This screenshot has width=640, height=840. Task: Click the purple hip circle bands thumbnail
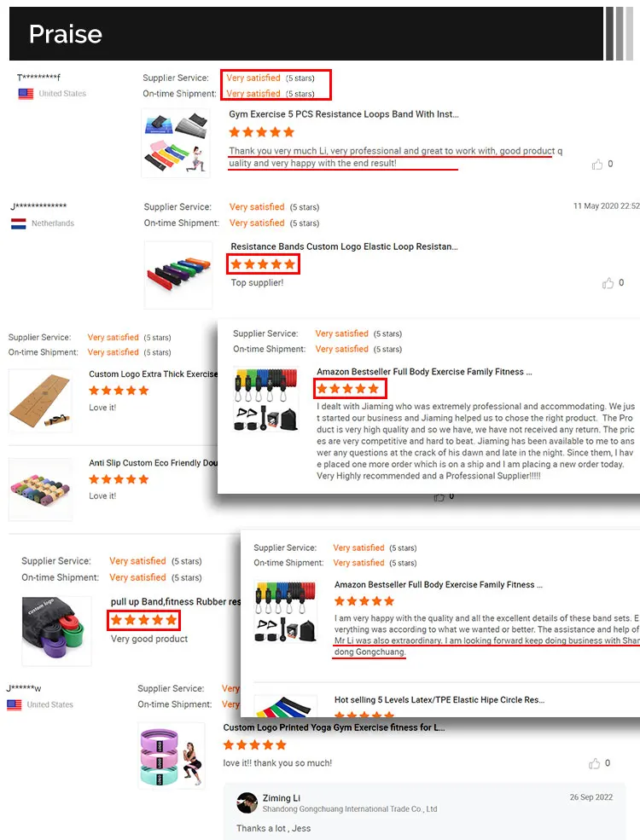172,756
